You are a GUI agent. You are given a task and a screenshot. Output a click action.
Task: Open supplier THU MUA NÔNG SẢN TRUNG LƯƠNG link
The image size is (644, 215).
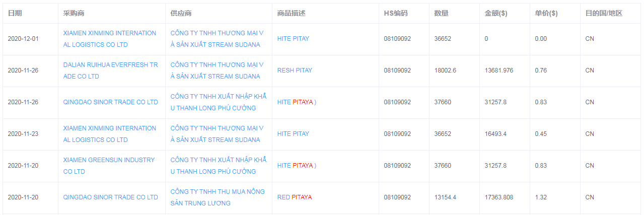click(218, 197)
